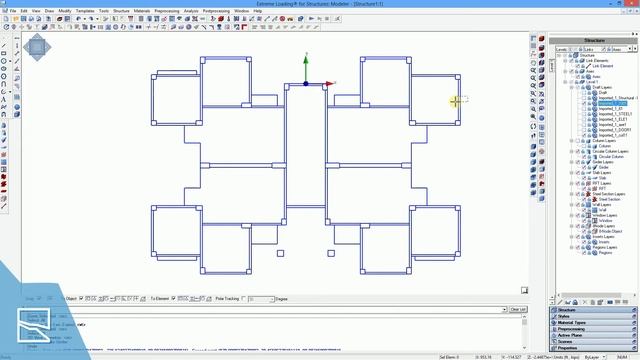Image resolution: width=640 pixels, height=360 pixels.
Task: Toggle the Column Layers group checkbox
Action: coord(578,141)
